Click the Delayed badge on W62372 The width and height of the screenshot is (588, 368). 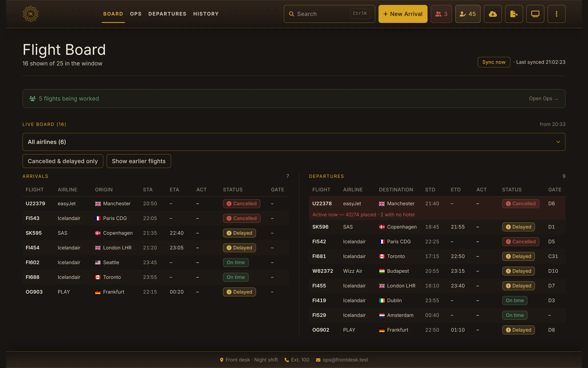point(518,271)
